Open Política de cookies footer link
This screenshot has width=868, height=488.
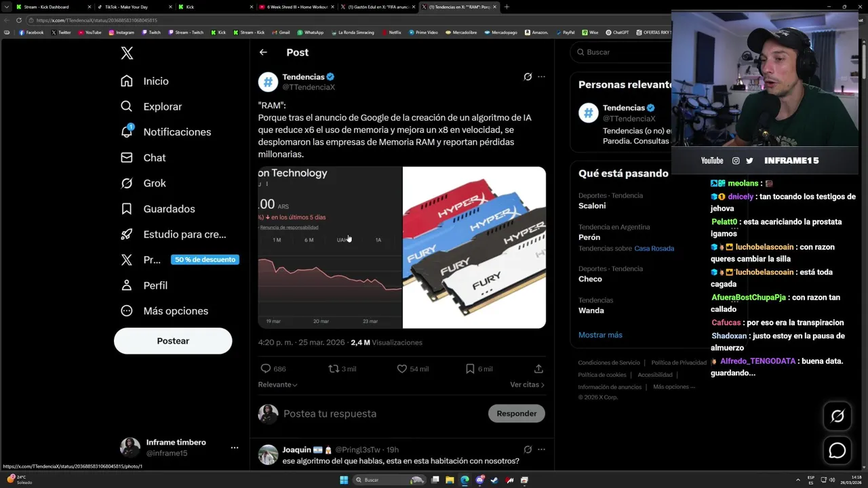click(602, 375)
